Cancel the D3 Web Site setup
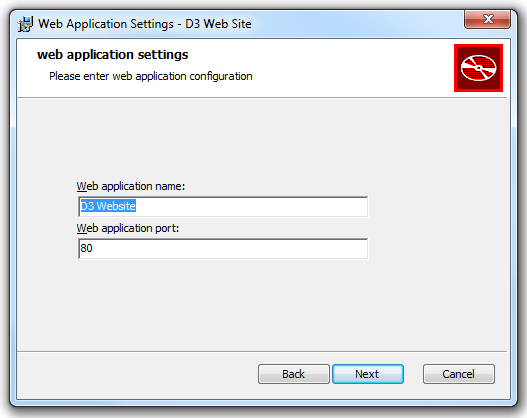Image resolution: width=527 pixels, height=418 pixels. tap(459, 374)
